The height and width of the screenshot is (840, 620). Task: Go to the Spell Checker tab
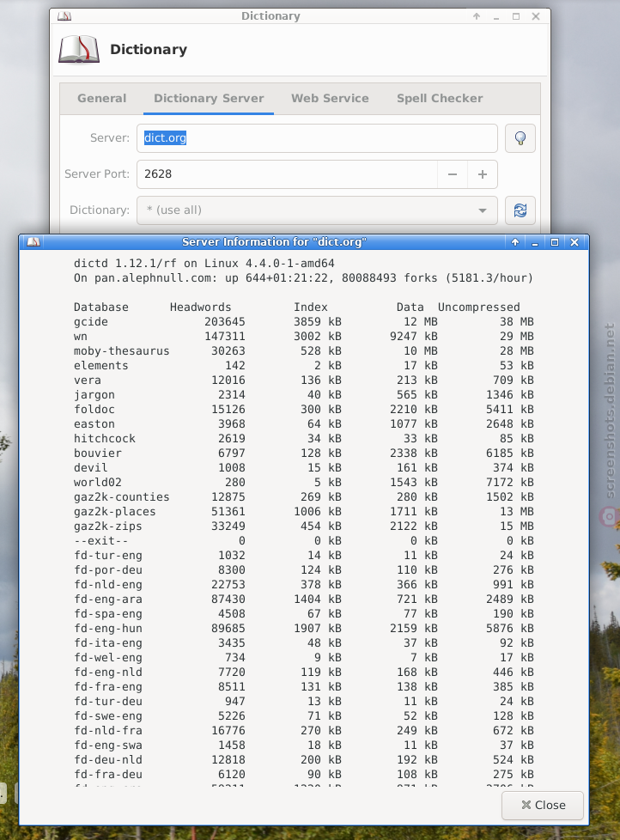point(440,99)
